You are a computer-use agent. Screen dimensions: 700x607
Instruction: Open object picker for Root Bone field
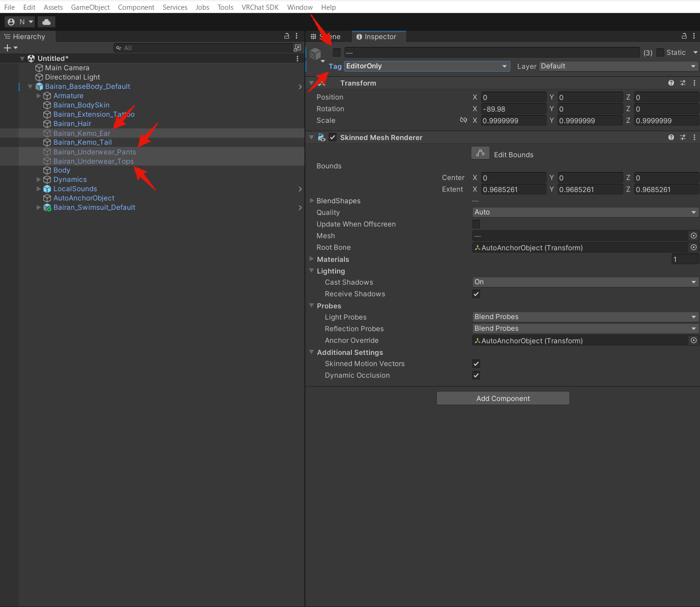693,247
